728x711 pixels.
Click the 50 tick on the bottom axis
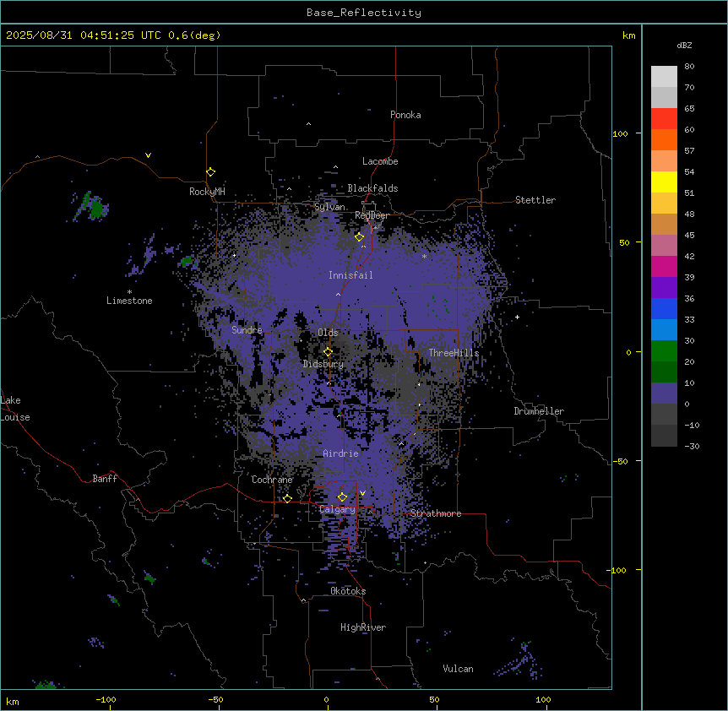click(434, 699)
